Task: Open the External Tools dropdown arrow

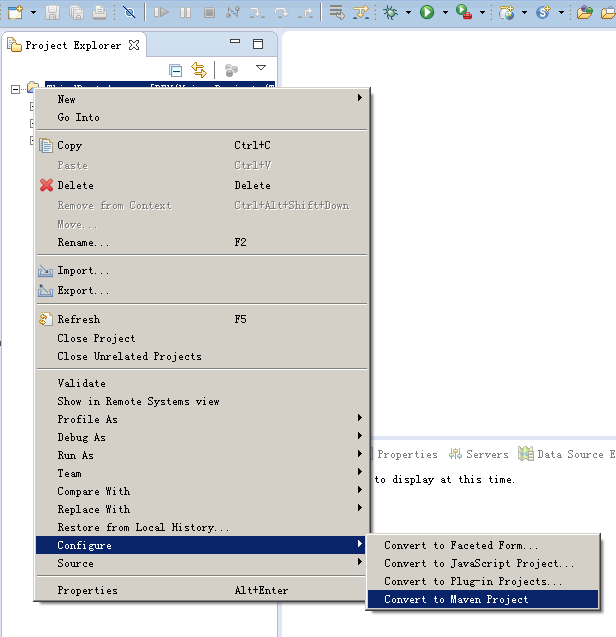Action: pos(482,13)
